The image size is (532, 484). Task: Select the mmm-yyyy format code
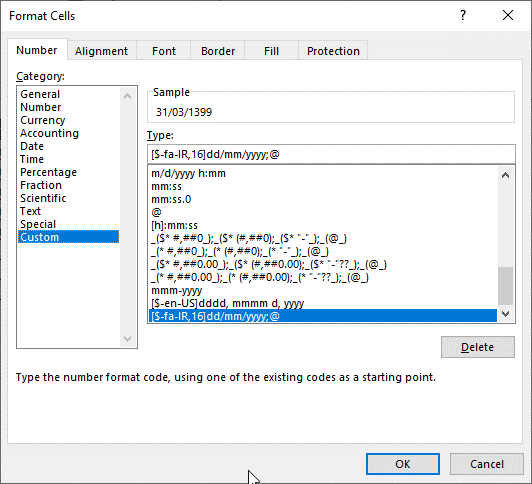tap(177, 290)
